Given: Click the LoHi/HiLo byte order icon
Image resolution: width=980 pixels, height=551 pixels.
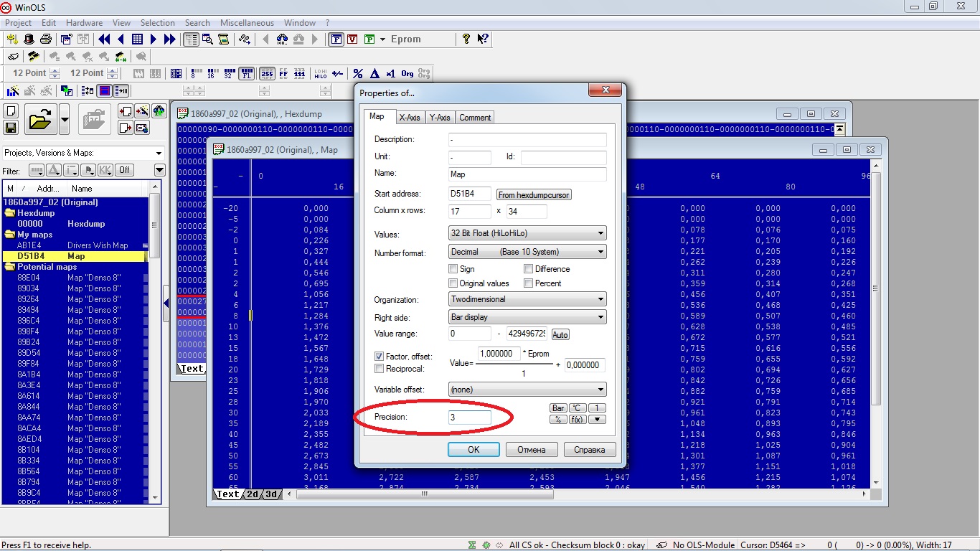Looking at the screenshot, I should 320,73.
